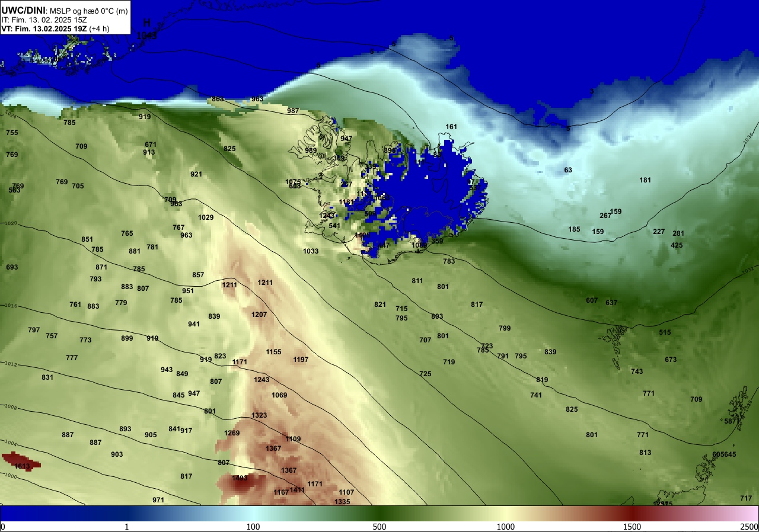759x532 pixels.
Task: Click the 181 height value
Action: (x=645, y=180)
